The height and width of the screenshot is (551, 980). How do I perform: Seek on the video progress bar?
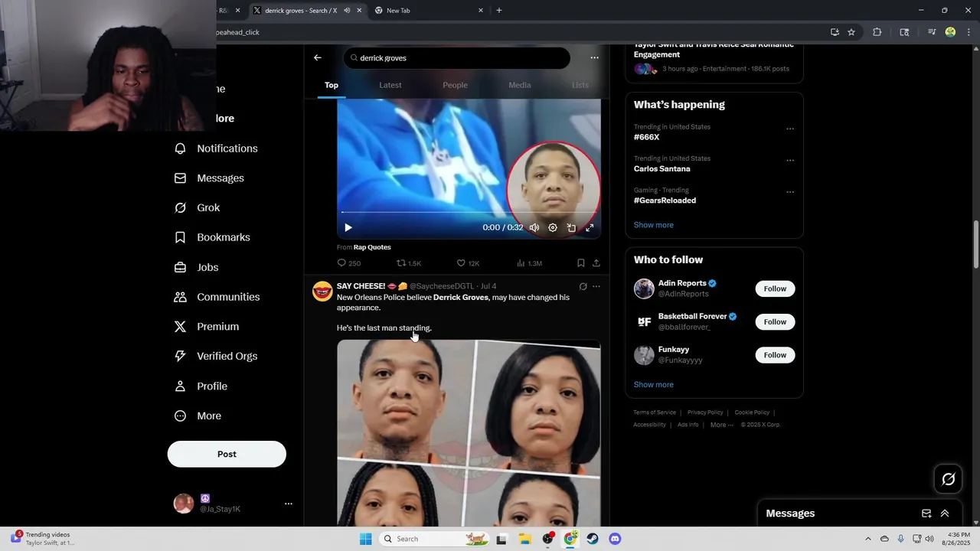(x=469, y=212)
